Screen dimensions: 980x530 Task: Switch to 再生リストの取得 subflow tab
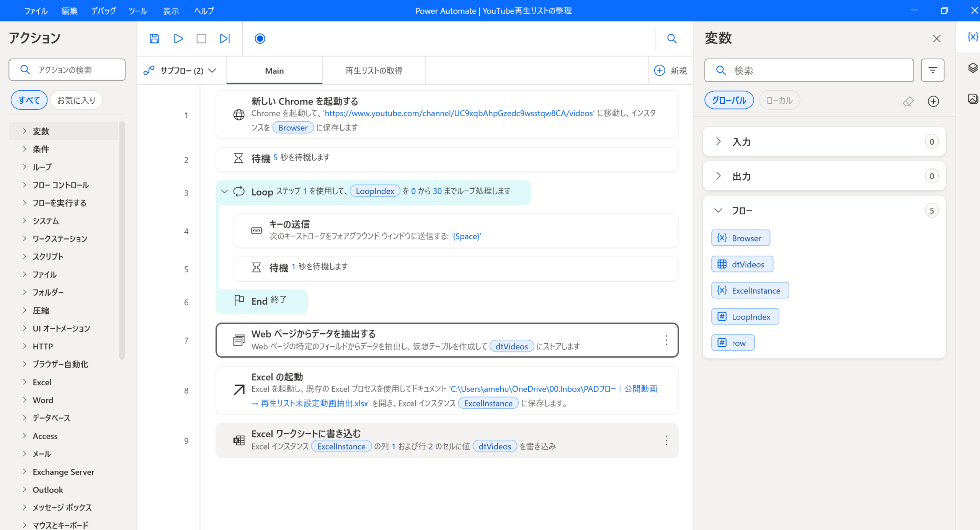374,71
